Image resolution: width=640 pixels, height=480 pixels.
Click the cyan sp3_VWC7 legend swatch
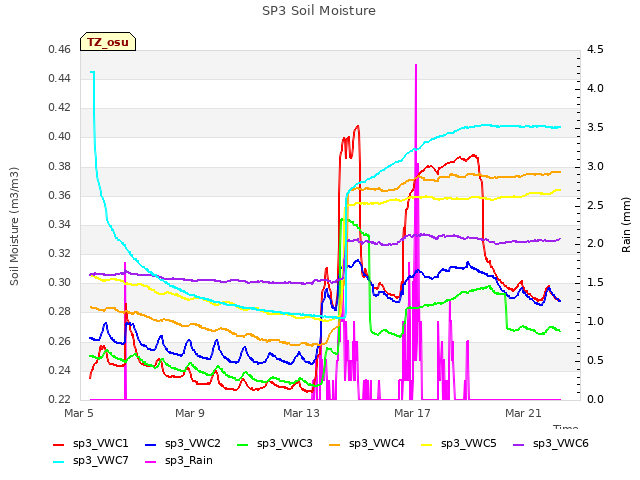[x=59, y=462]
